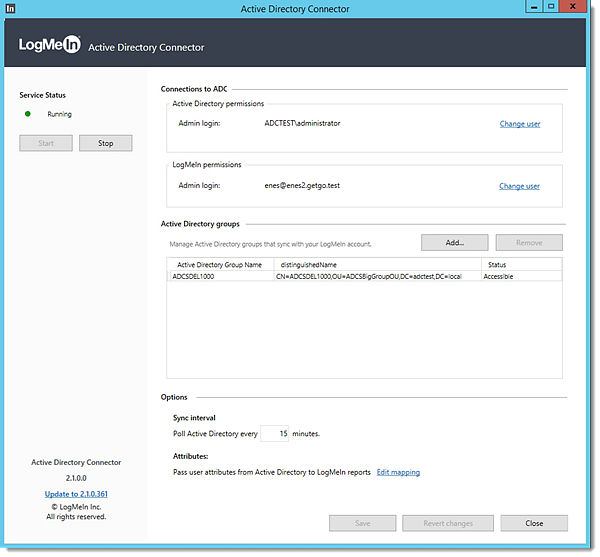Change the Active Directory admin user

pos(520,124)
